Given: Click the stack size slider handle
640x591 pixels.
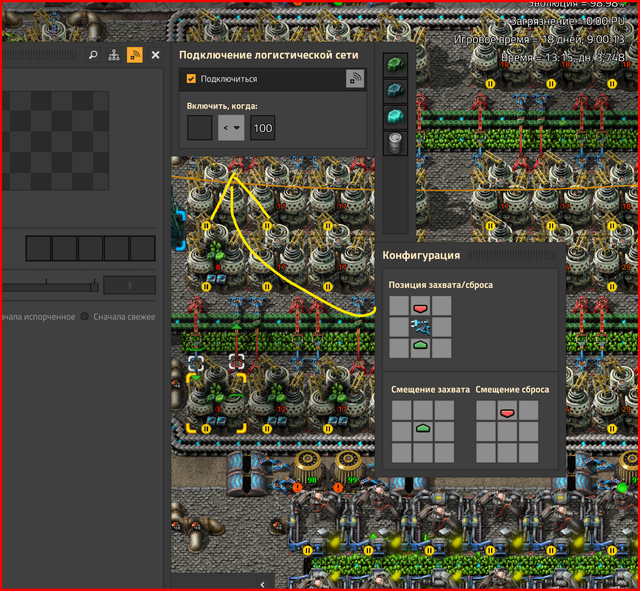Looking at the screenshot, I should click(x=94, y=286).
